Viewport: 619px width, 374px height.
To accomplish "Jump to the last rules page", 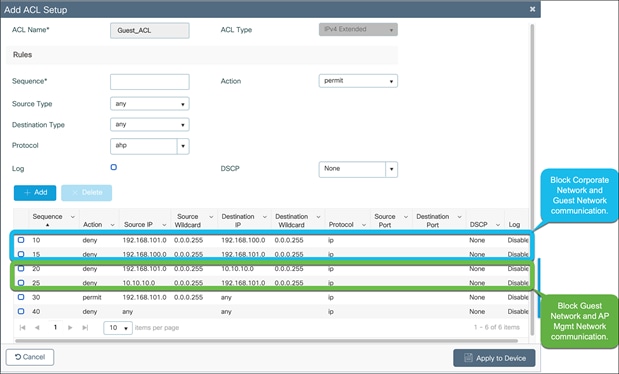I will tap(85, 327).
